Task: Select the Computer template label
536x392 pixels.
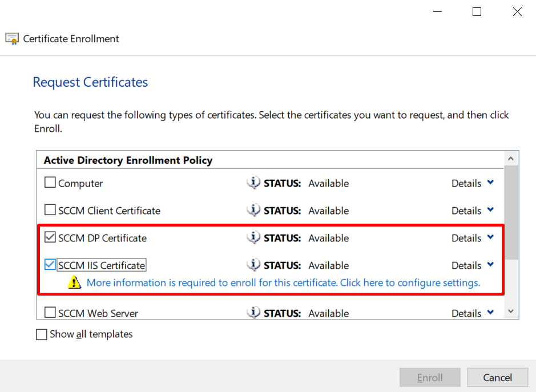Action: (80, 184)
